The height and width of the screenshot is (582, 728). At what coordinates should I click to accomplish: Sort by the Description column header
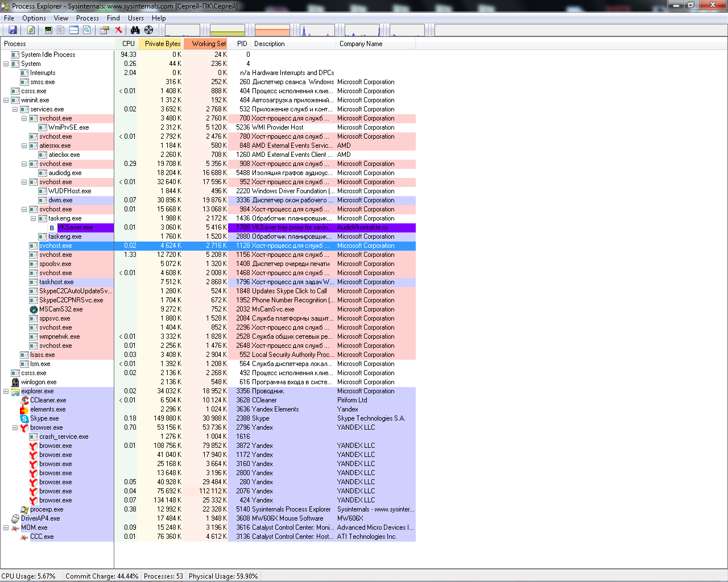pos(293,44)
